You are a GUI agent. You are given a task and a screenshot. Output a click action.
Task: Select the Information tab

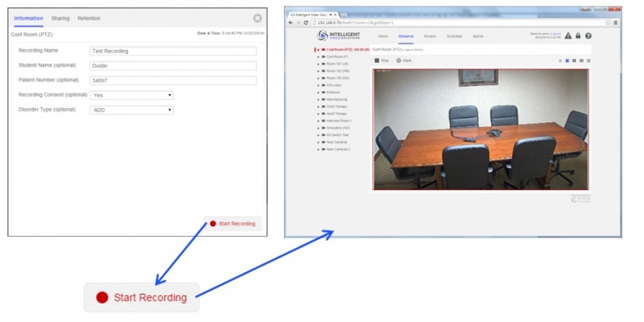(x=28, y=19)
